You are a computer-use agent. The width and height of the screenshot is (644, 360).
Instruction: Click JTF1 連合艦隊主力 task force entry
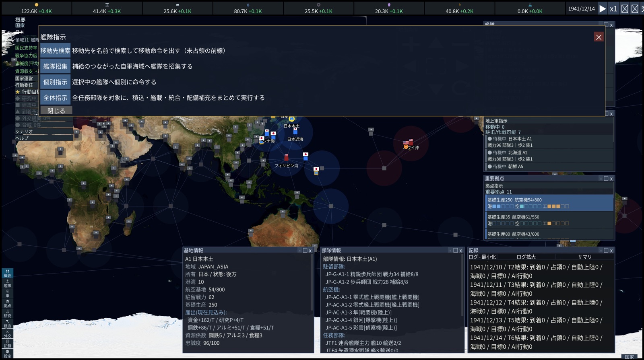tap(363, 343)
